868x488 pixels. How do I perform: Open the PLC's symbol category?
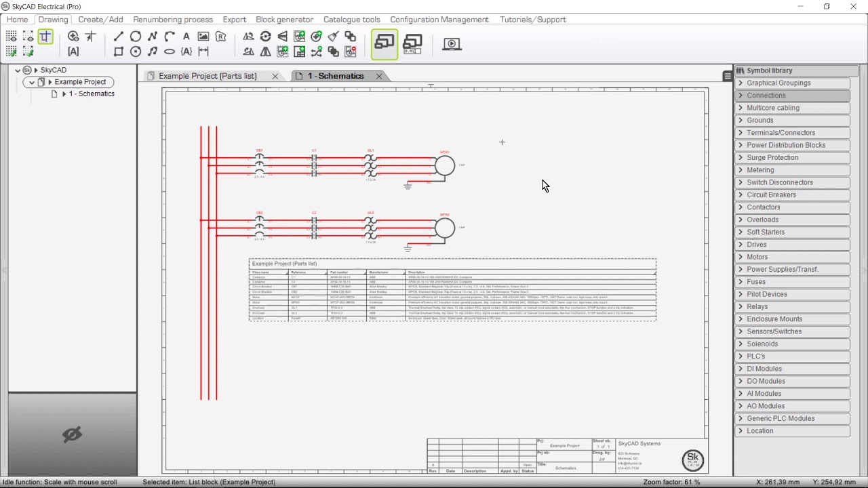[x=792, y=357]
